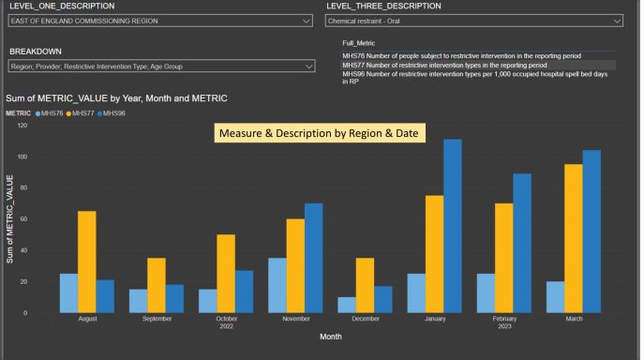Screen dimensions: 644x360
Task: Select the dark blue January MHS96 bar
Action: pos(453,226)
